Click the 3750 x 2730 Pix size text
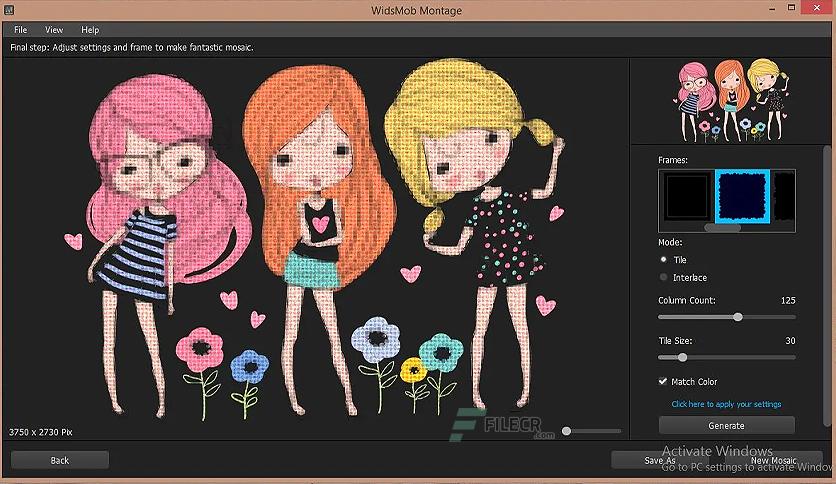The height and width of the screenshot is (484, 836). tap(41, 432)
